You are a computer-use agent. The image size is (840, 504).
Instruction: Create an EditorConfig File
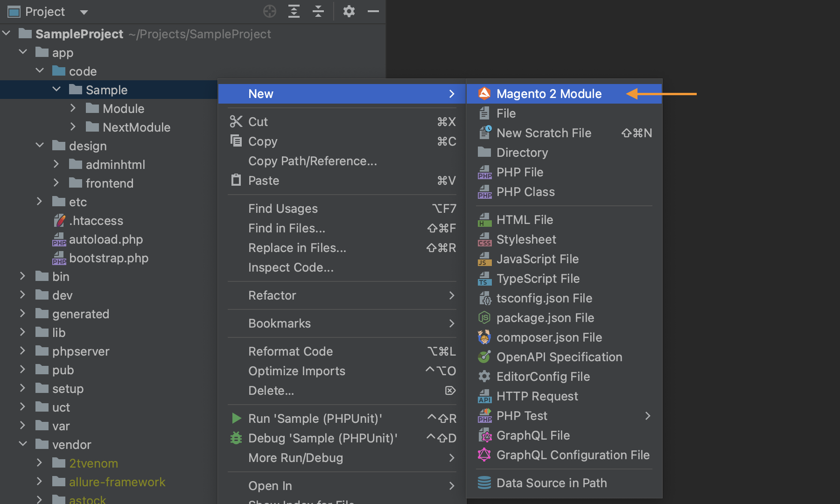point(564,377)
